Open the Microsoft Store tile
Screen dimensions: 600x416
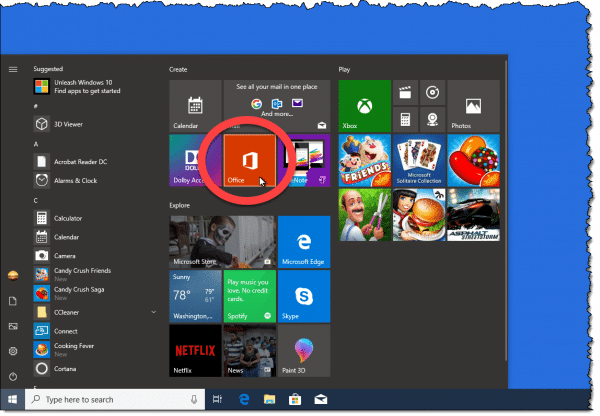[222, 242]
